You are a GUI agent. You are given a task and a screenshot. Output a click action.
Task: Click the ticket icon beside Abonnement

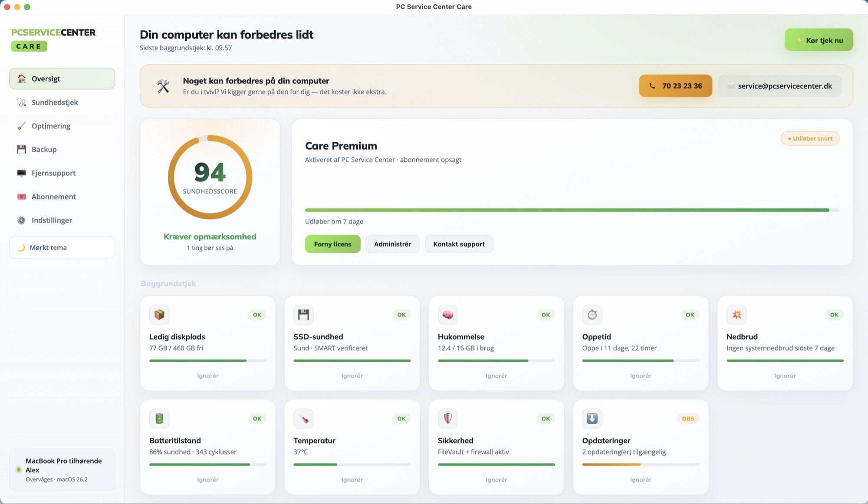click(21, 196)
